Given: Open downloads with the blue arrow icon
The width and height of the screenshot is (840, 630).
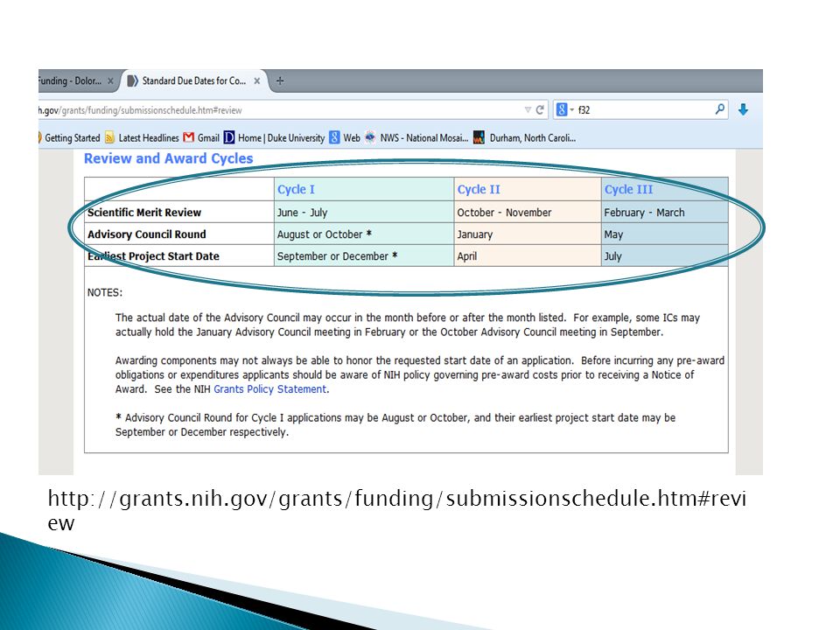Looking at the screenshot, I should click(743, 110).
